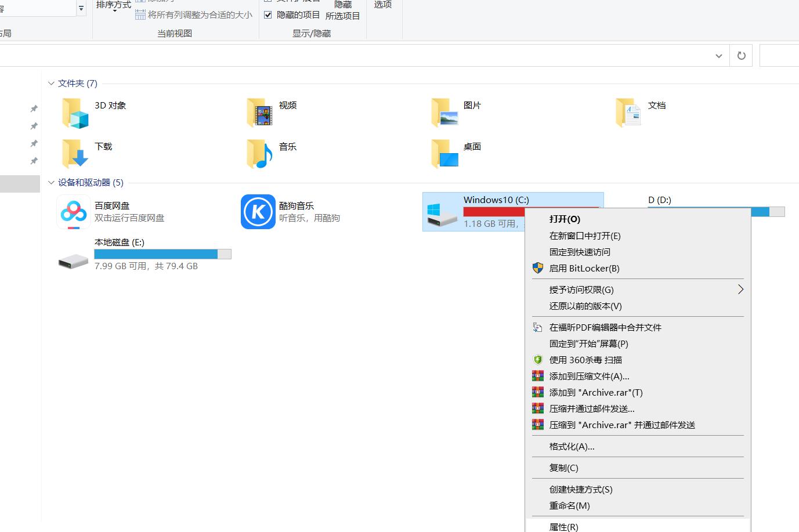
Task: Click the WinRAR icon beside 添加到压缩文件
Action: (x=537, y=375)
